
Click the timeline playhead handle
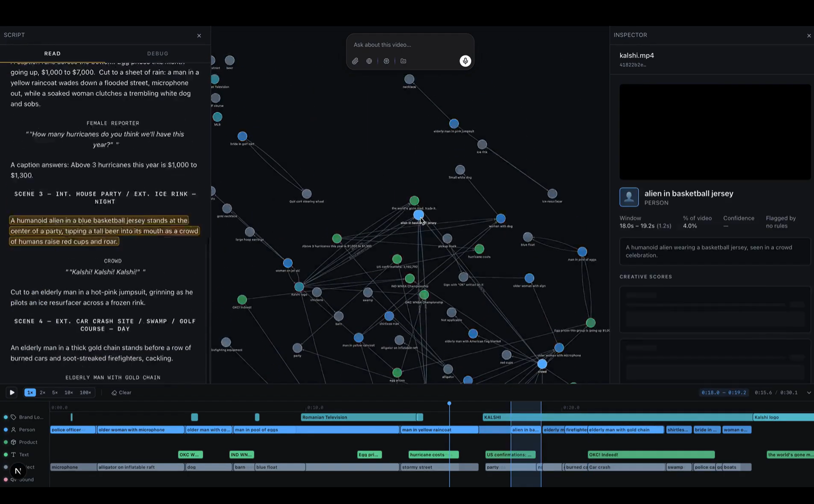[449, 404]
